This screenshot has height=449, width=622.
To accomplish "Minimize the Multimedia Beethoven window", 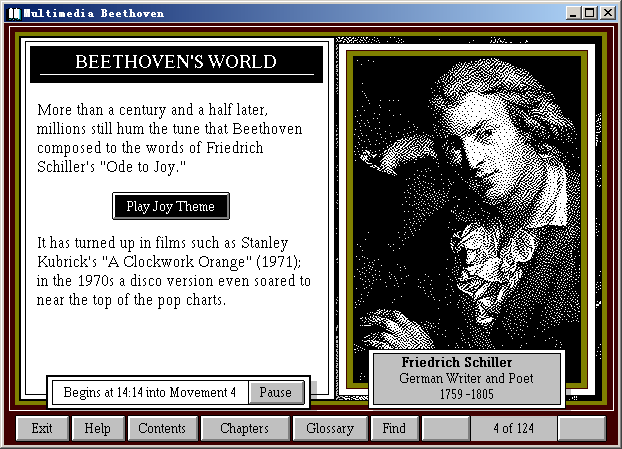I will coord(572,13).
